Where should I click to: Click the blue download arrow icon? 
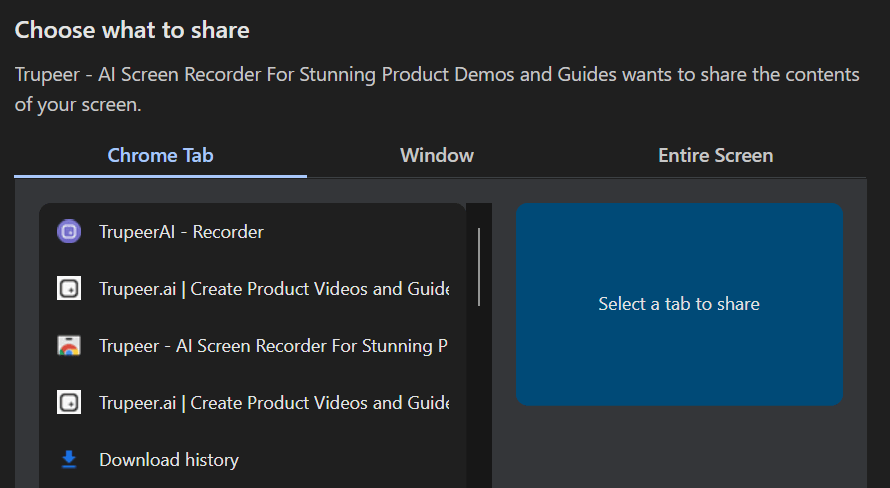[x=69, y=459]
